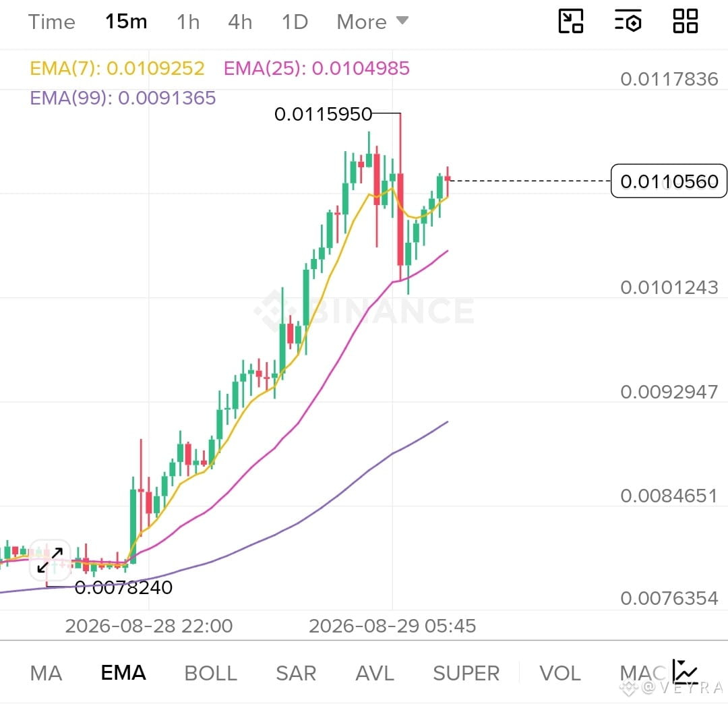This screenshot has width=728, height=704.
Task: Tap the 2026-08-28 22:00 time label
Action: pos(148,626)
